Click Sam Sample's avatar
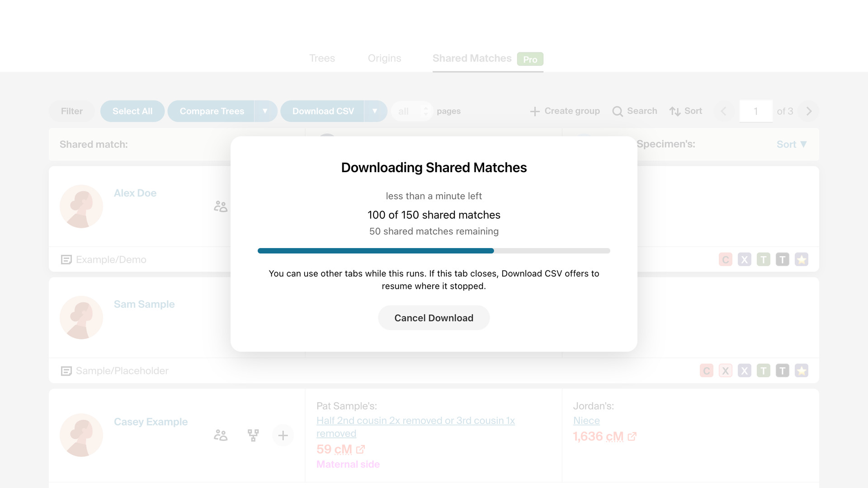This screenshot has width=868, height=488. (x=81, y=318)
